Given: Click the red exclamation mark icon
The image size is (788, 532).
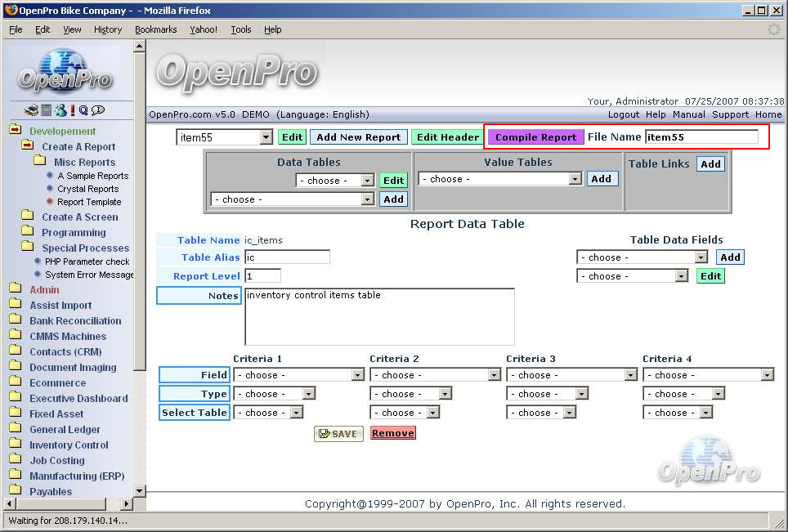Looking at the screenshot, I should (x=72, y=110).
